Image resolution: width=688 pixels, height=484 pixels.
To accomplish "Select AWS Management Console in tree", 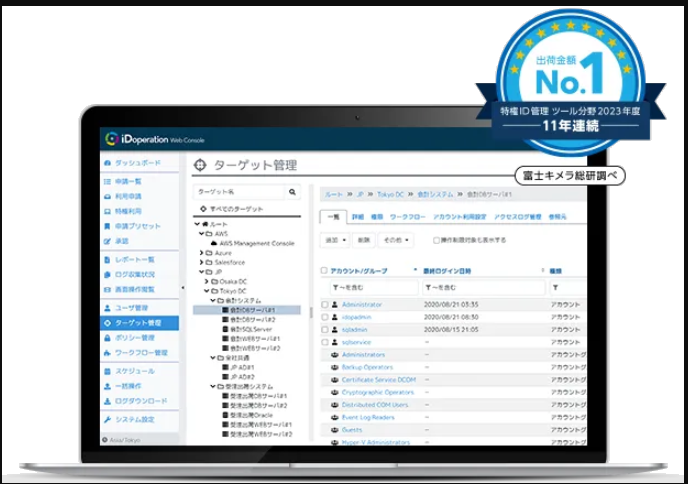I will pos(256,243).
